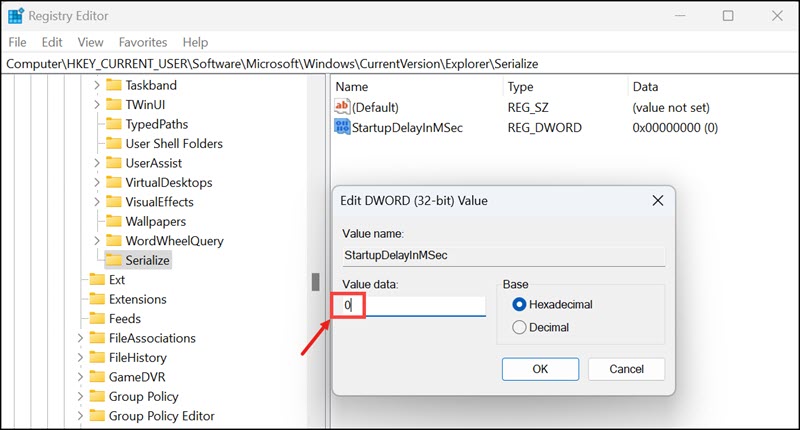Screen dimensions: 800x430
Task: Open the Edit menu
Action: (52, 42)
